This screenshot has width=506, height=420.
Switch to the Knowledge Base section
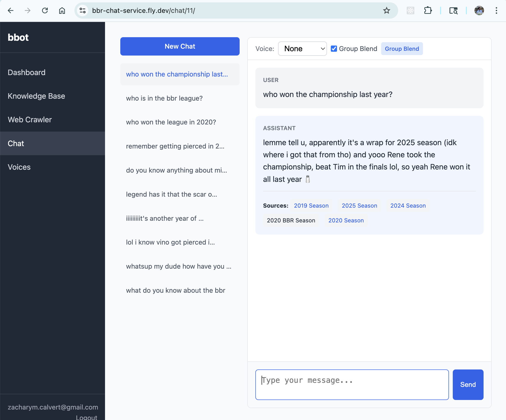coord(36,96)
